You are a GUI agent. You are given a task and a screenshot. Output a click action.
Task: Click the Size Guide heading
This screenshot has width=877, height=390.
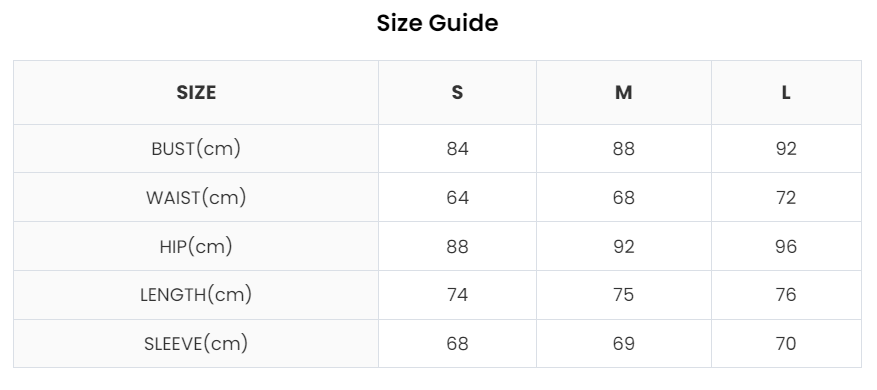437,23
